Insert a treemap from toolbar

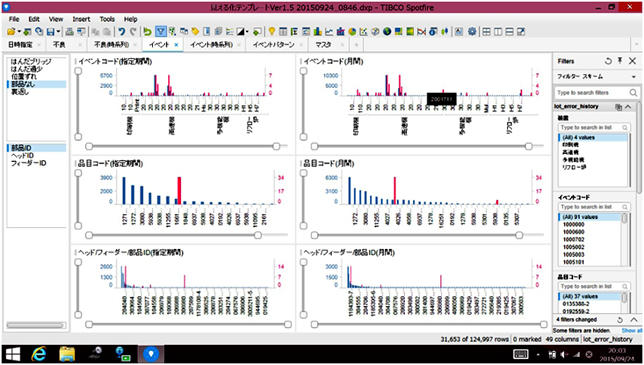pyautogui.click(x=398, y=32)
